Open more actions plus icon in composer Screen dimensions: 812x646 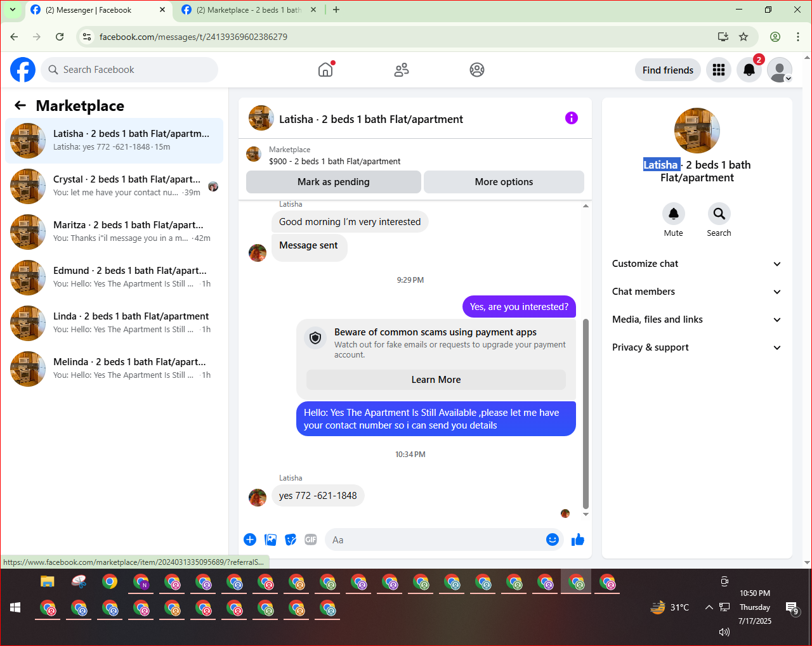[x=250, y=539]
